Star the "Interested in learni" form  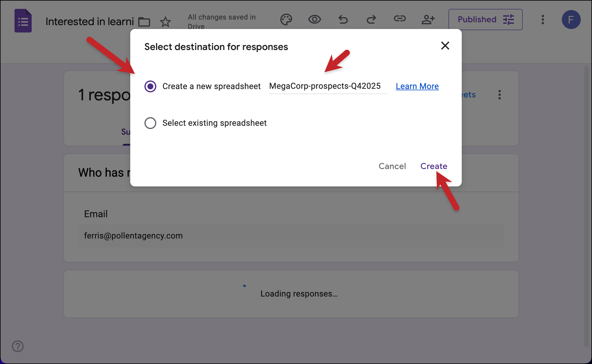coord(165,21)
